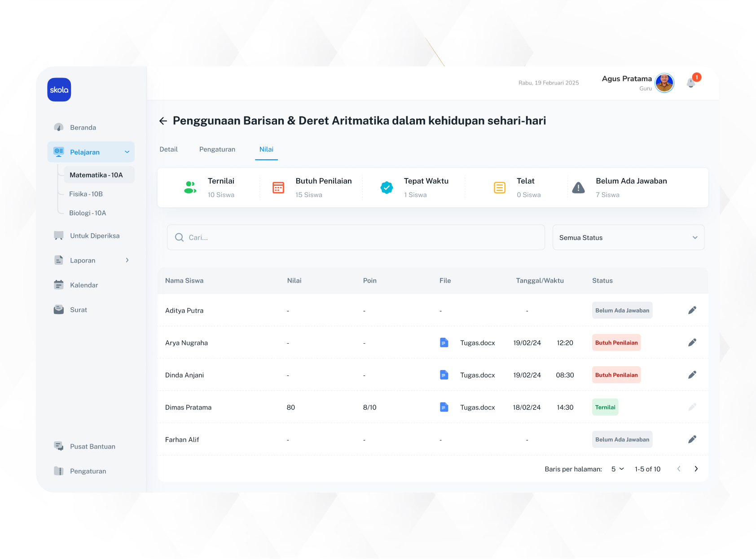Screen dimensions: 756x559
Task: Expand the Laporan submenu arrow
Action: pyautogui.click(x=127, y=260)
